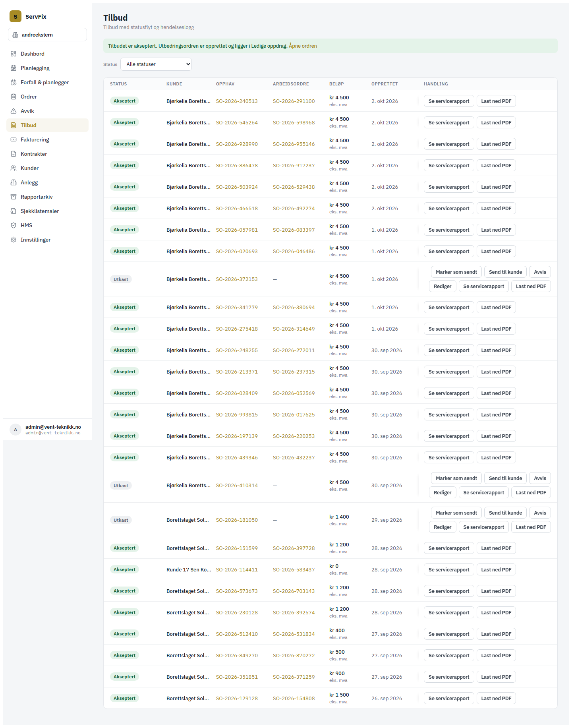572x728 pixels.
Task: Click Last ned PDF for SO-2026-545264
Action: pos(496,123)
